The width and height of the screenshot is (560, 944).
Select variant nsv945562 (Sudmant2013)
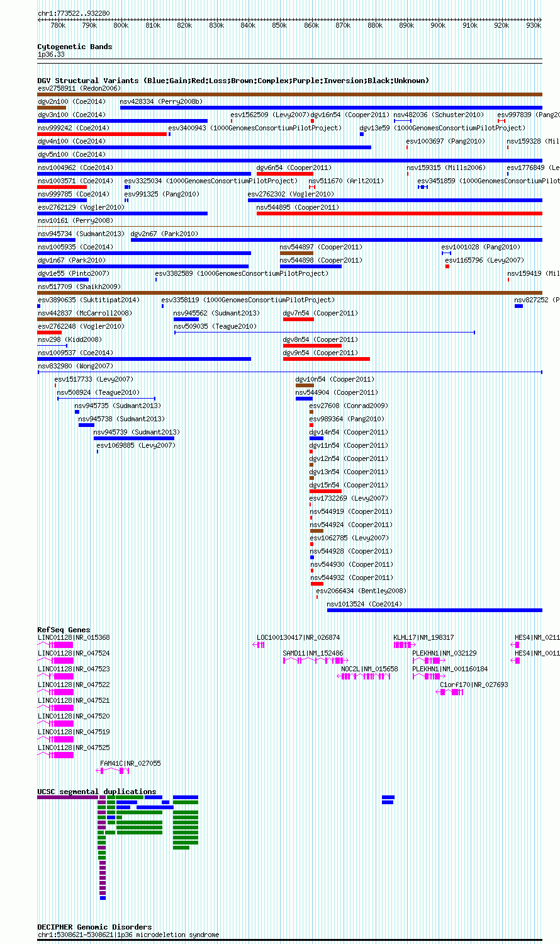click(x=216, y=313)
